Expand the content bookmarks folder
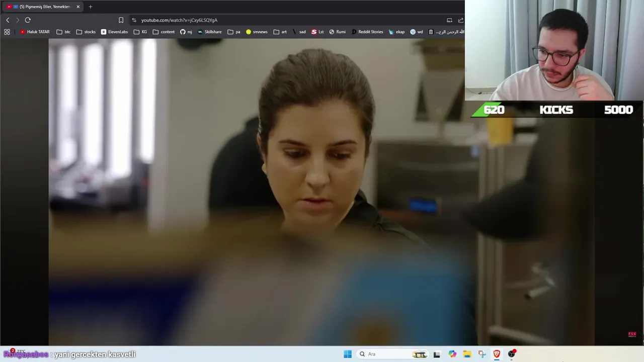This screenshot has height=362, width=644. 164,32
